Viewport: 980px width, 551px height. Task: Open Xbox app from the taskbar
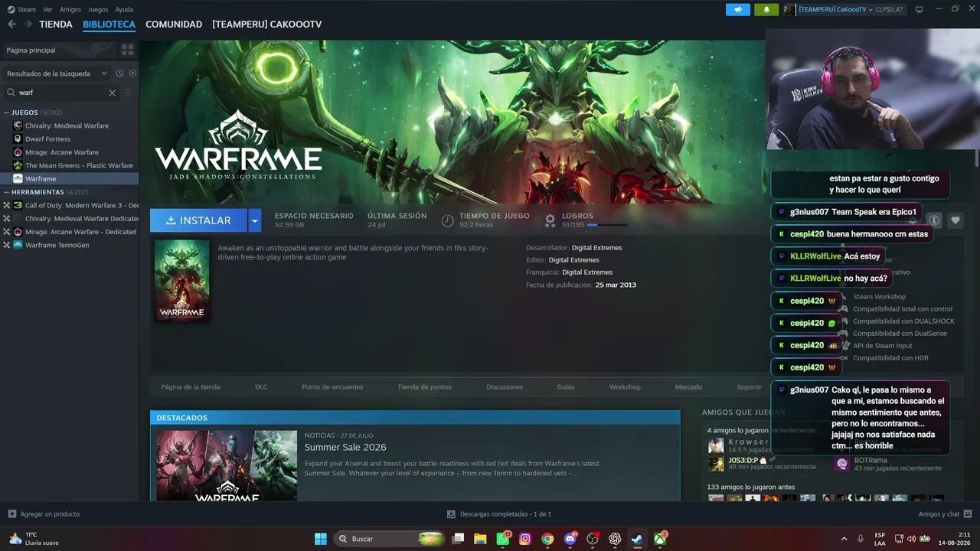pyautogui.click(x=660, y=539)
